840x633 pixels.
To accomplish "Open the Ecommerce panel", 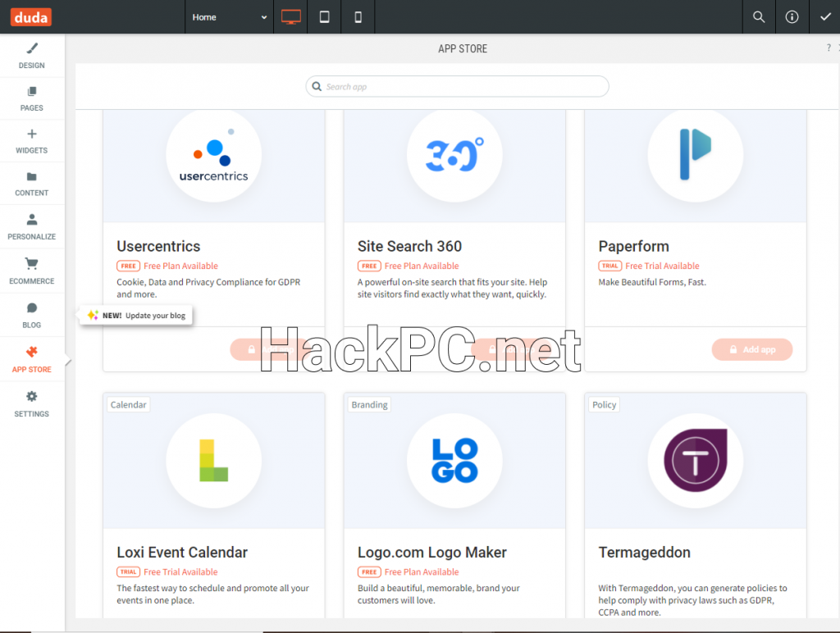I will pyautogui.click(x=32, y=271).
